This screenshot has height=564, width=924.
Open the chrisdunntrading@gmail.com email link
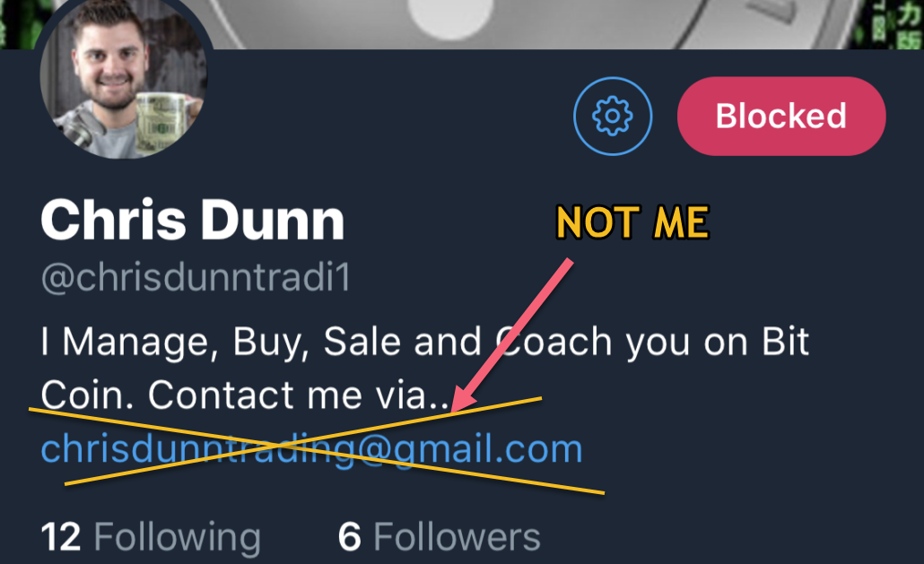pos(311,449)
